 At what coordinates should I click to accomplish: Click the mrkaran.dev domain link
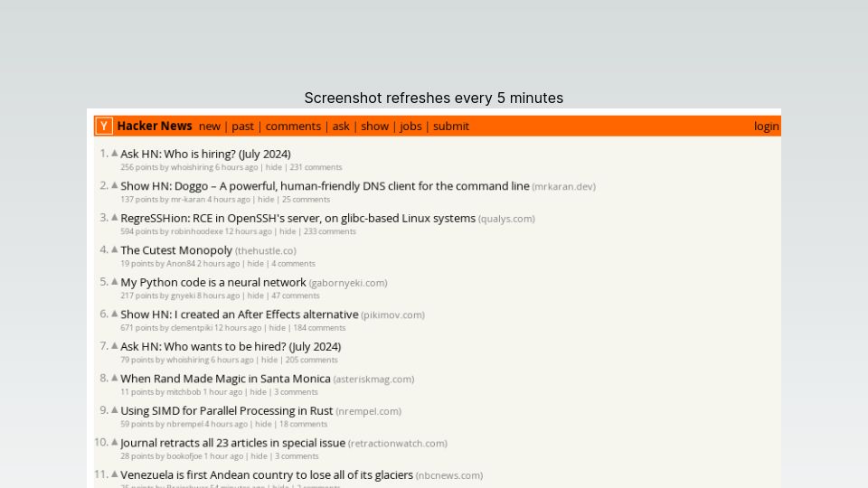[x=563, y=186]
